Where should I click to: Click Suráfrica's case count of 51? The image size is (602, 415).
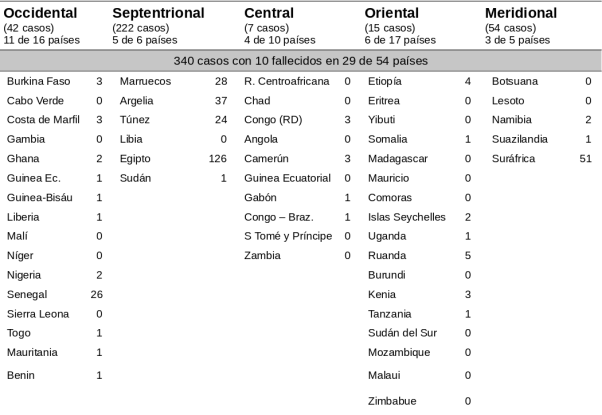point(585,158)
